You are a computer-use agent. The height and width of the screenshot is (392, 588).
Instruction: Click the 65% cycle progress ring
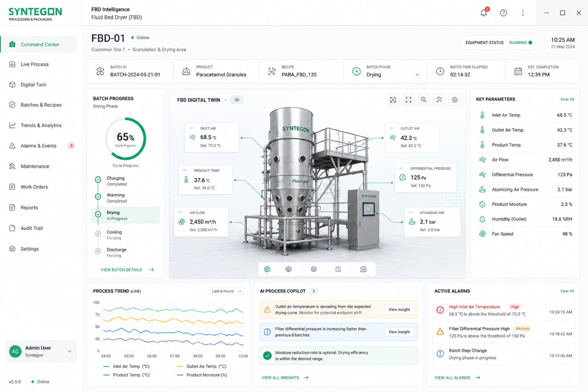(x=125, y=139)
